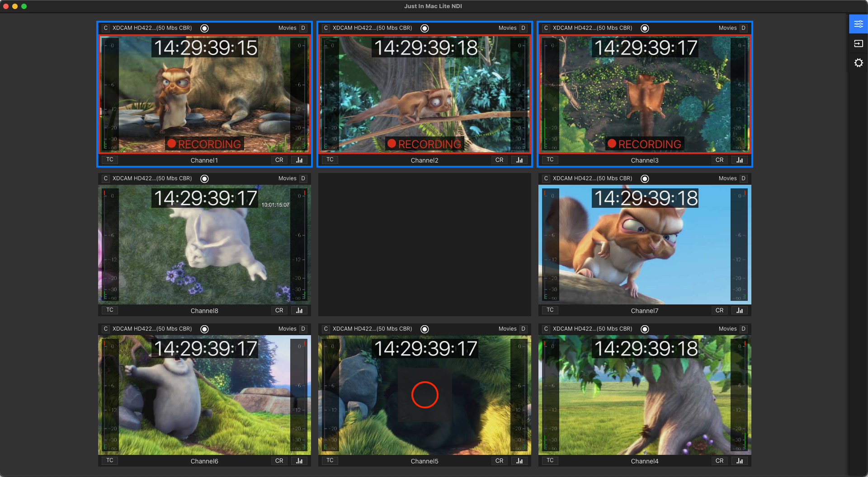Click the record button on Channel4 header
This screenshot has height=477, width=868.
pyautogui.click(x=645, y=329)
